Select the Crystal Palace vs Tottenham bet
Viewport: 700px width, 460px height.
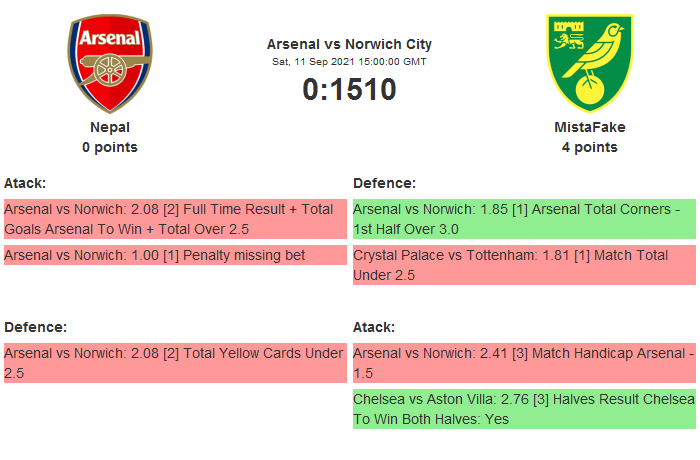pyautogui.click(x=524, y=265)
